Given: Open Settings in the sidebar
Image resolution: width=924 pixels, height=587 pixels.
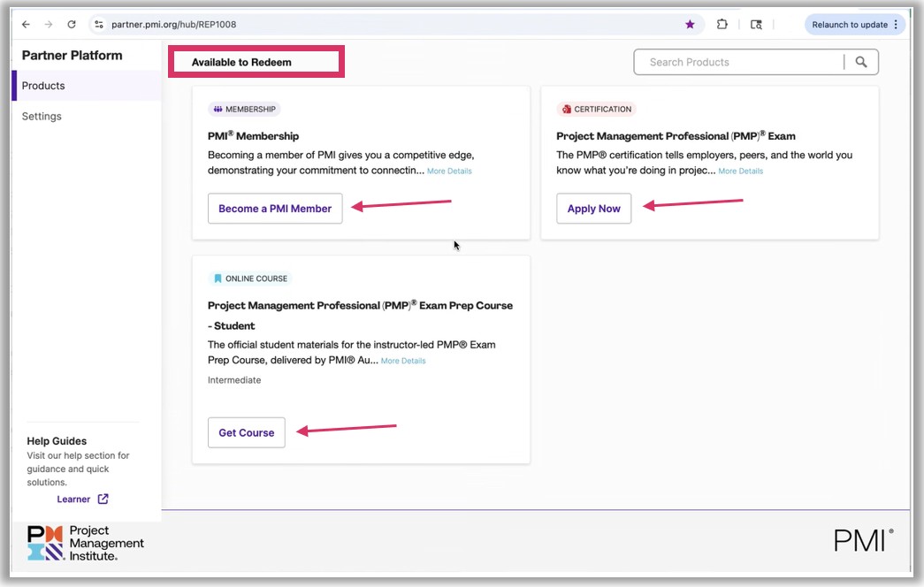Looking at the screenshot, I should coord(42,116).
